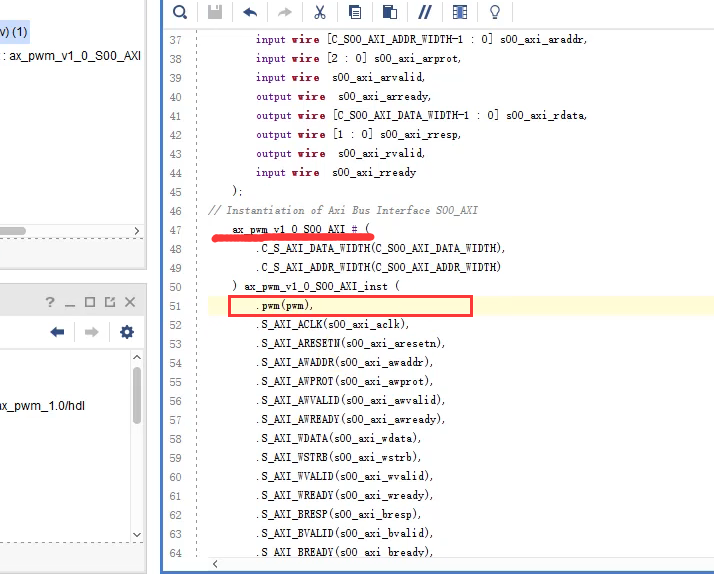This screenshot has height=574, width=714.
Task: Redo using the forward arrow icon
Action: [x=285, y=12]
